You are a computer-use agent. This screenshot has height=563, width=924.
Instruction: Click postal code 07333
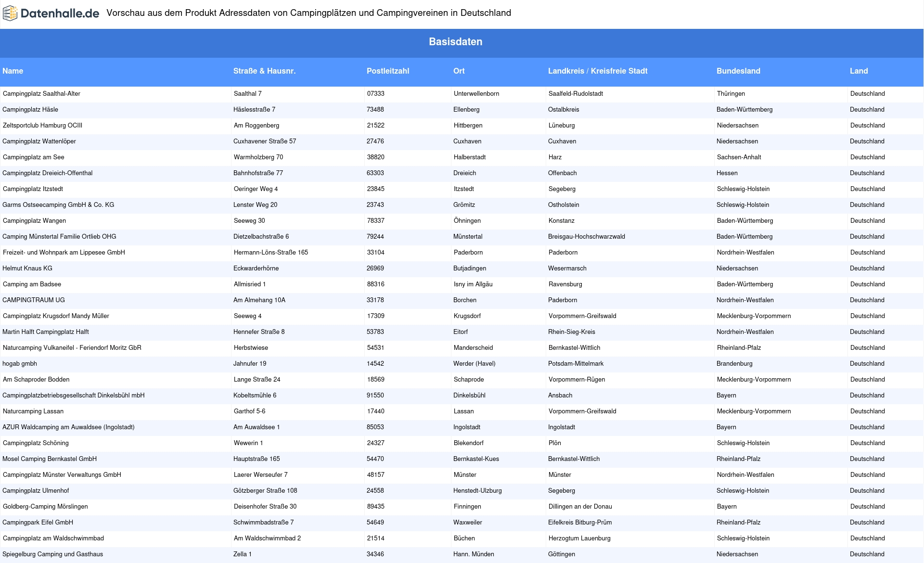tap(376, 94)
